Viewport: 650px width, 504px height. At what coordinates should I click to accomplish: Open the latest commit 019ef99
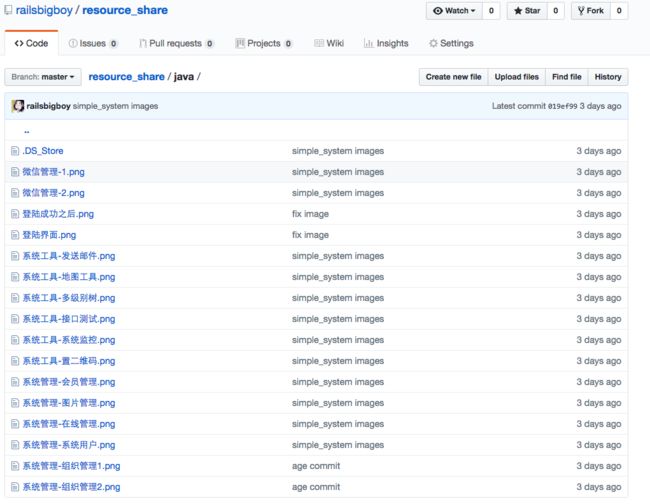pos(563,106)
